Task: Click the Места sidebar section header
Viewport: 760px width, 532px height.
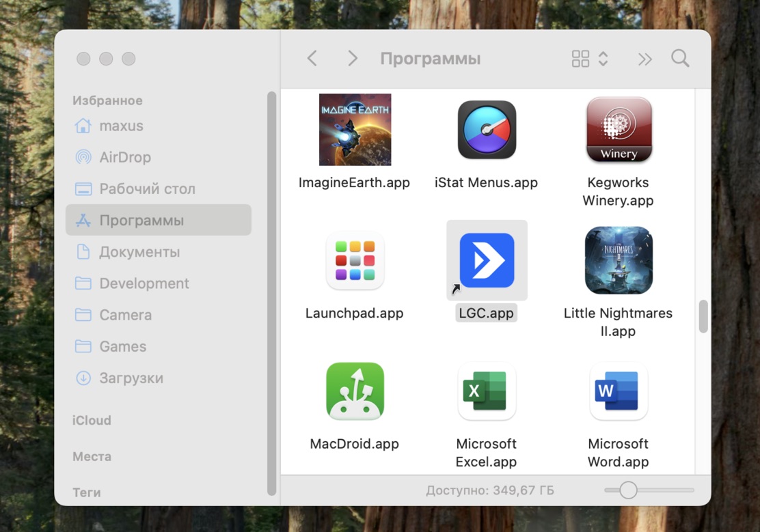Action: pos(92,456)
